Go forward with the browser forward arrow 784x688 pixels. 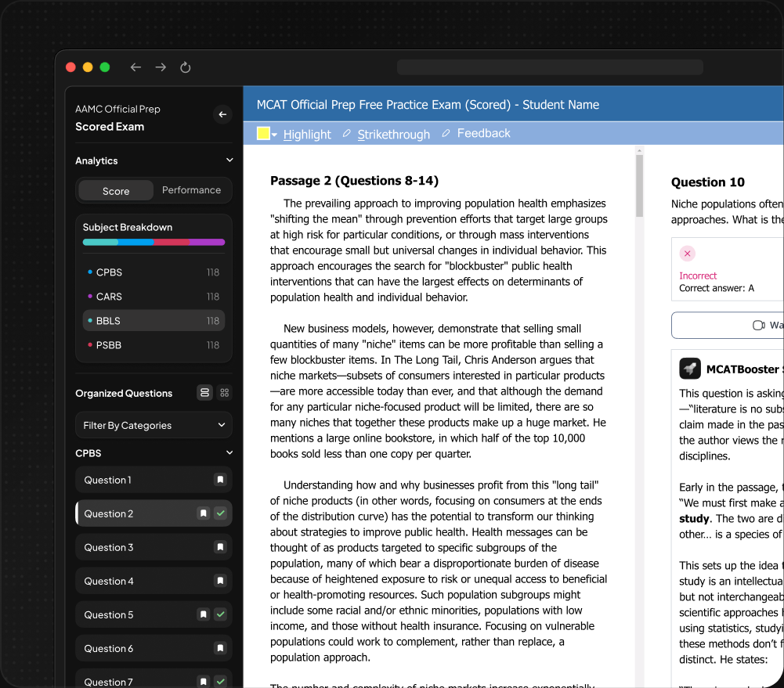pyautogui.click(x=161, y=67)
